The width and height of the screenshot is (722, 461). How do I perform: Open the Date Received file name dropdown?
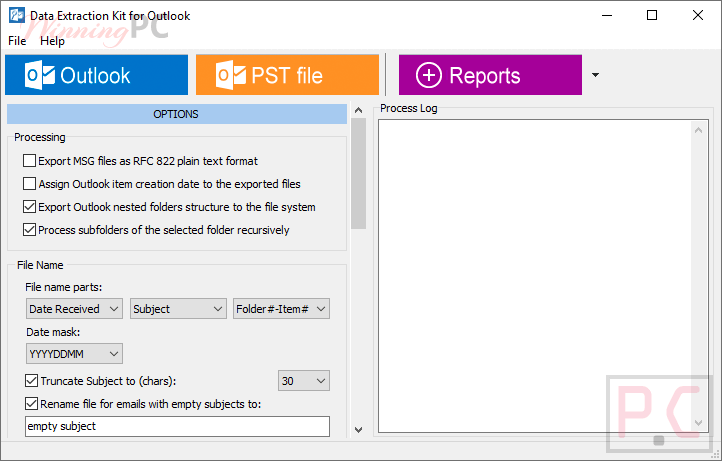click(74, 309)
